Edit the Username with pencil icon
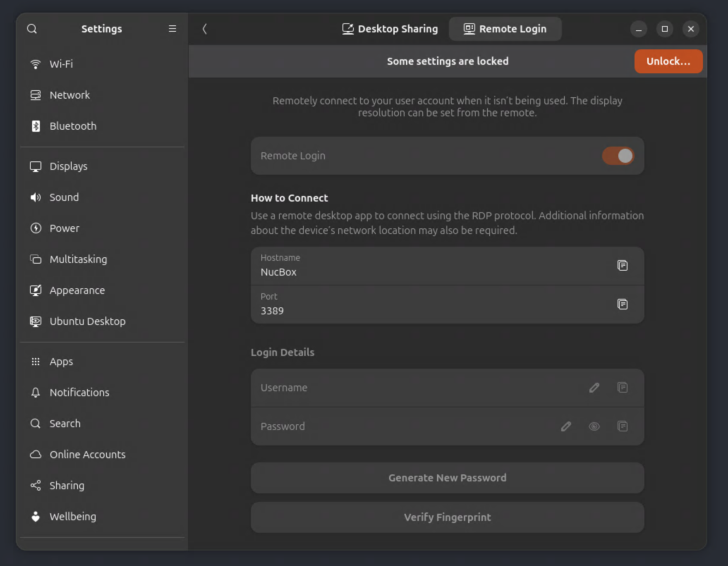Image resolution: width=728 pixels, height=566 pixels. pyautogui.click(x=594, y=388)
